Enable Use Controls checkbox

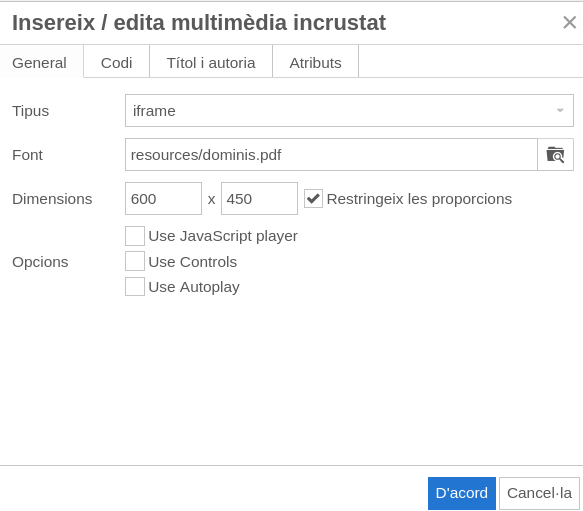pyautogui.click(x=135, y=261)
